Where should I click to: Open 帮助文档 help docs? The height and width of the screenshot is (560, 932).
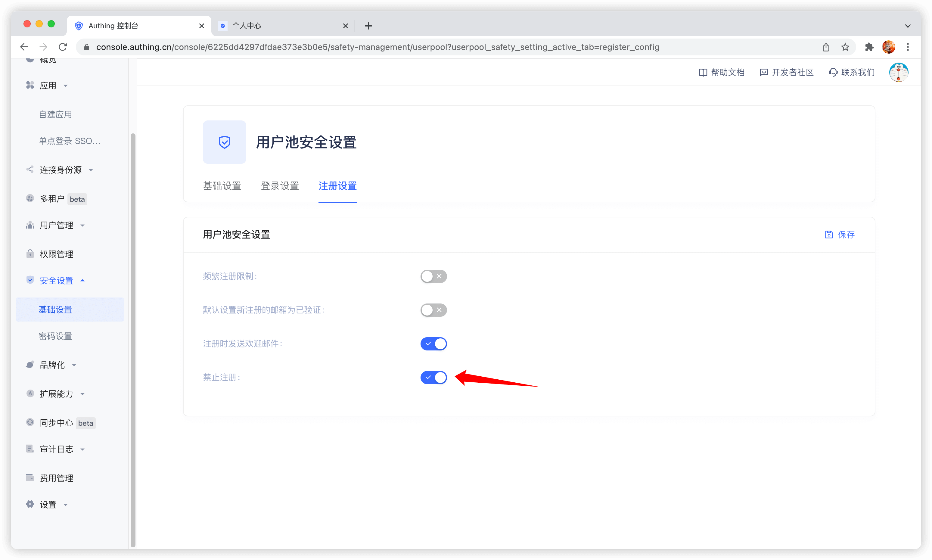pos(722,72)
